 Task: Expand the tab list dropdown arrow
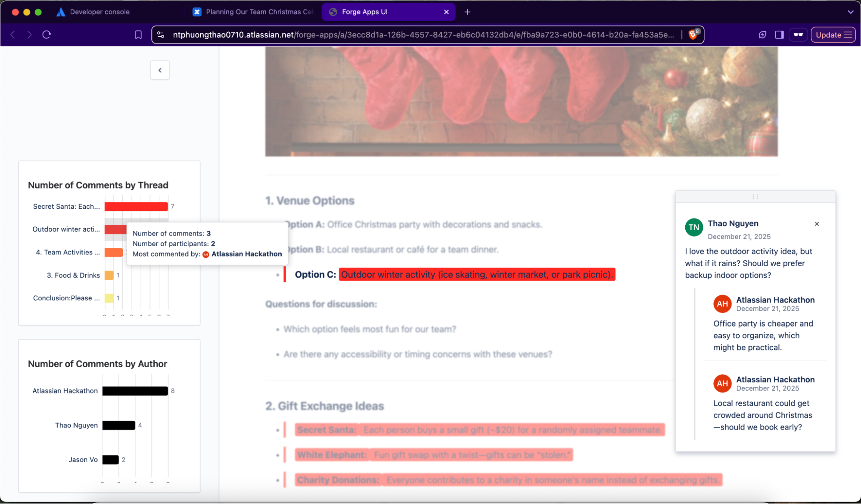850,12
